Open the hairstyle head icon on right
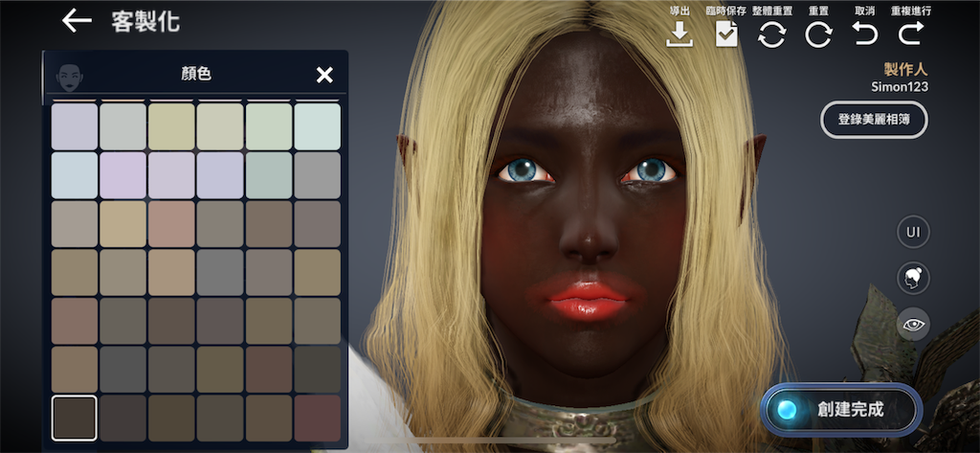This screenshot has width=980, height=453. point(913,278)
